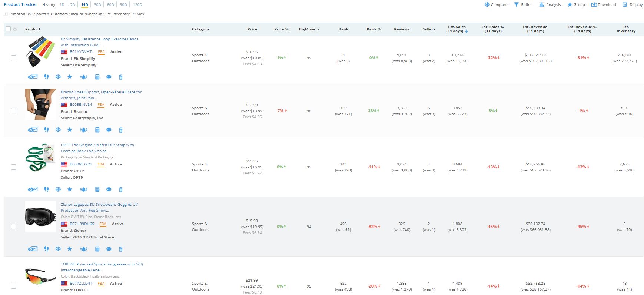The height and width of the screenshot is (295, 644).
Task: Switch history to 30D
Action: [x=97, y=5]
